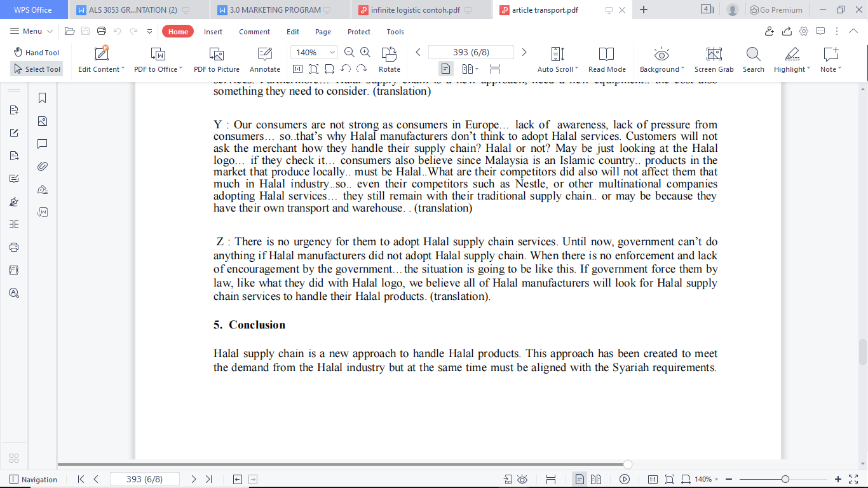Screen dimensions: 868x488
Task: Print the document via printer icon in quick access bar
Action: (102, 31)
